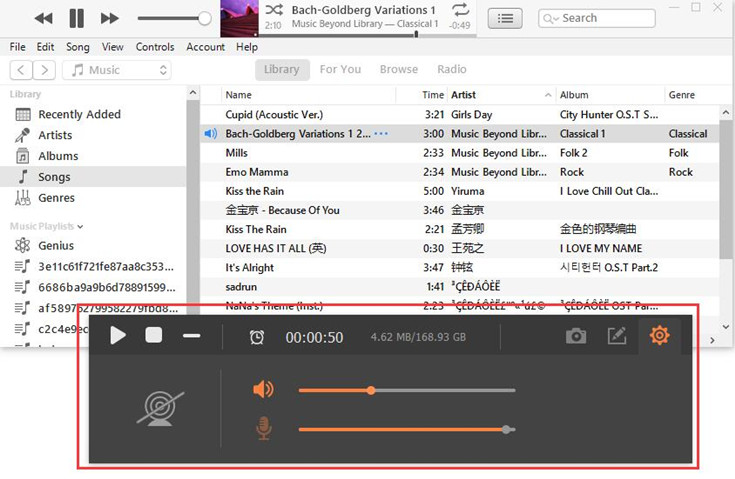Open the recorder alarm clock schedule
The width and height of the screenshot is (735, 479).
point(256,337)
